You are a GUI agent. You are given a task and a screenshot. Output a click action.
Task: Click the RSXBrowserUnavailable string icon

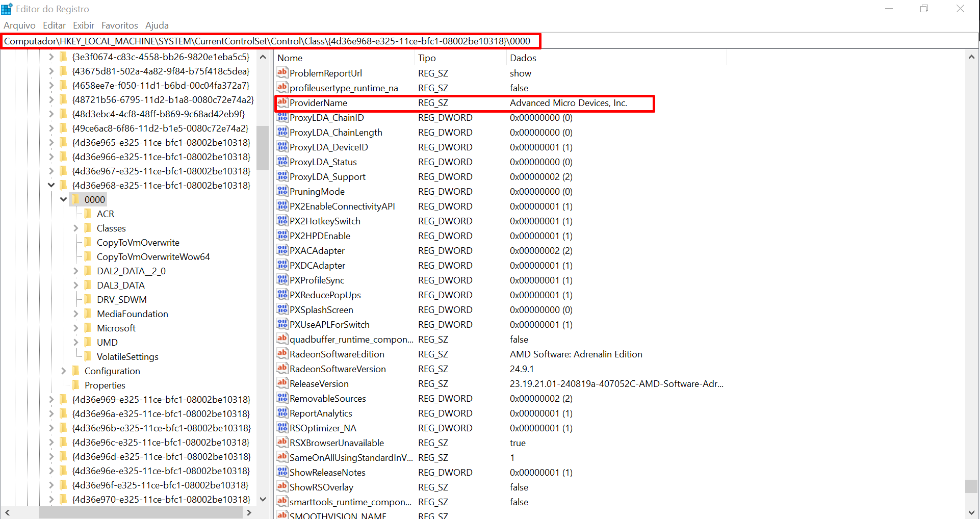282,443
